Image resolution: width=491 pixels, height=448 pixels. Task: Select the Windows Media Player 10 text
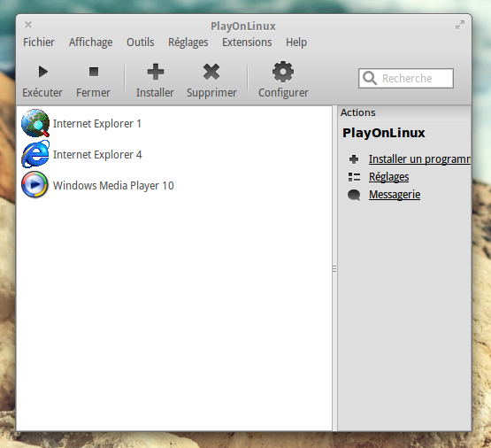coord(113,185)
